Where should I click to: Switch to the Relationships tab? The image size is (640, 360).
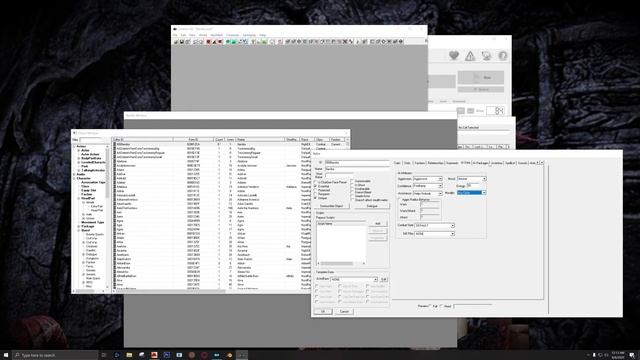[x=435, y=163]
